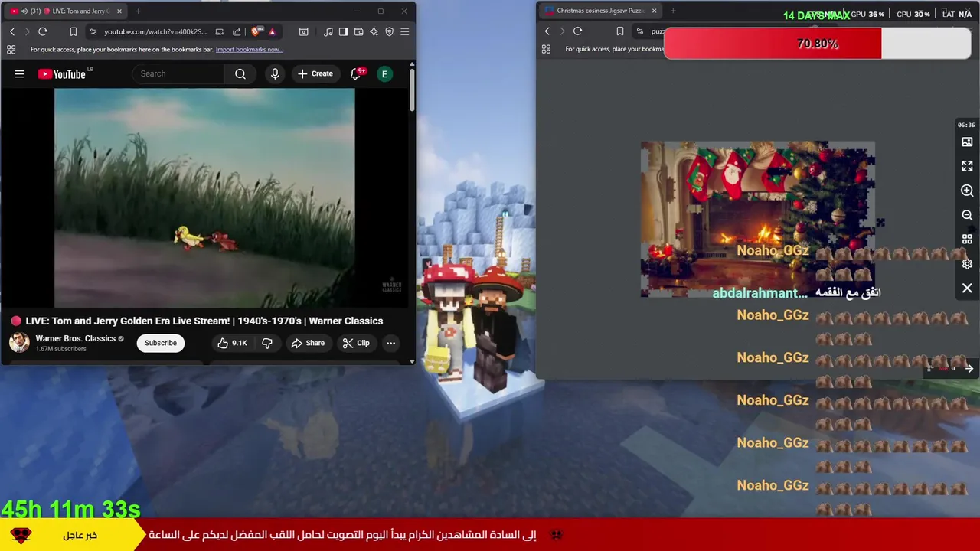
Task: Open the Leo AI sparkle icon
Action: (x=374, y=31)
